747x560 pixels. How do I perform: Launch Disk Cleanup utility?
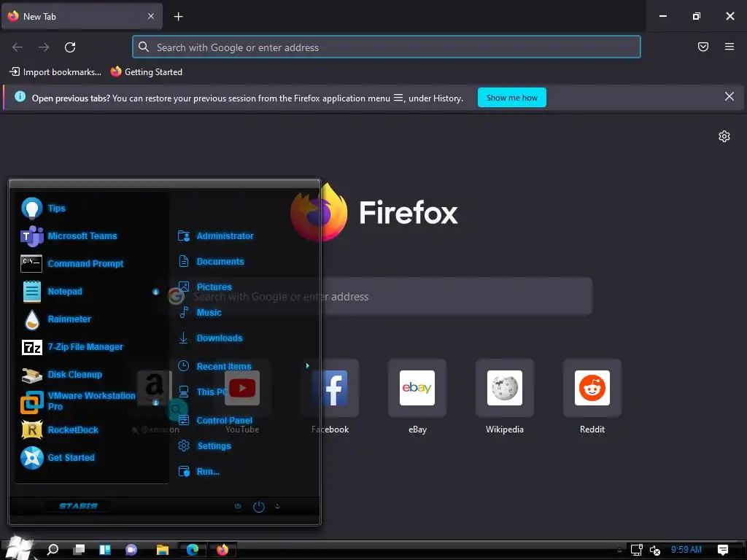pyautogui.click(x=62, y=375)
